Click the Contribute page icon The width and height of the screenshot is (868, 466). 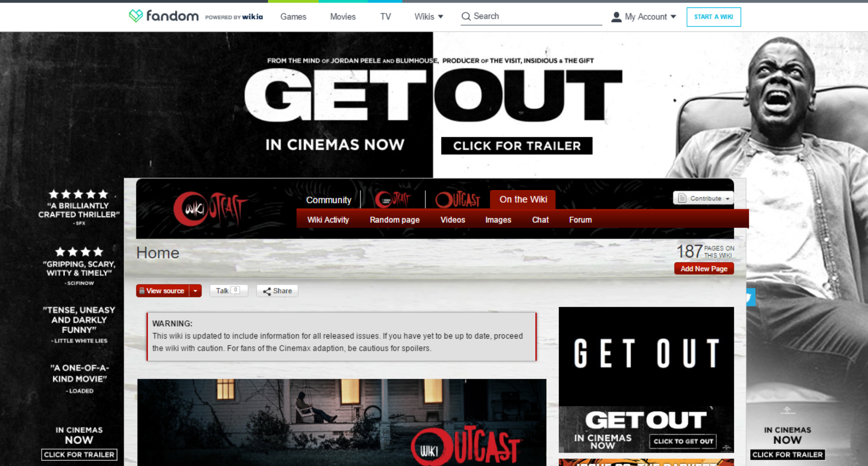(x=682, y=198)
